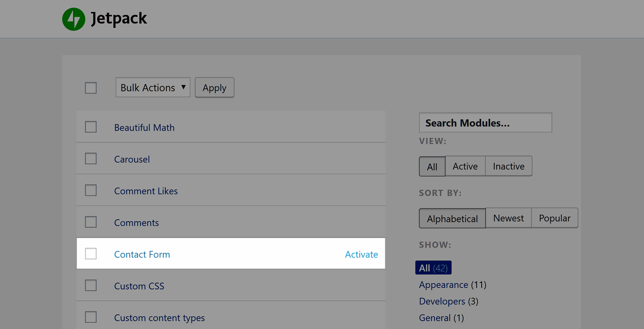This screenshot has height=329, width=644.
Task: Mark the Custom CSS checkbox
Action: coord(91,286)
